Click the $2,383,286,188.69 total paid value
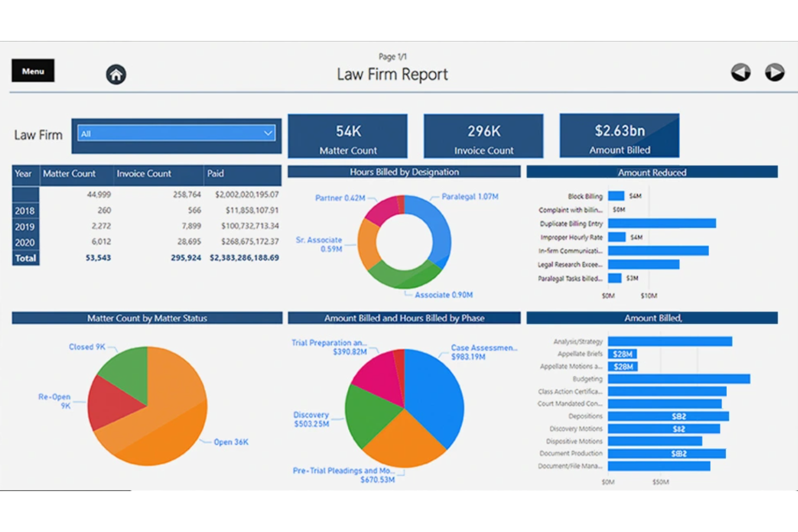798x532 pixels. [244, 258]
